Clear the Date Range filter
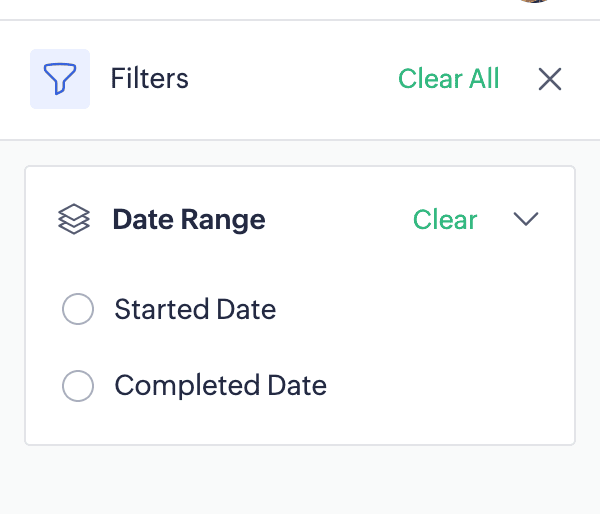 coord(445,219)
